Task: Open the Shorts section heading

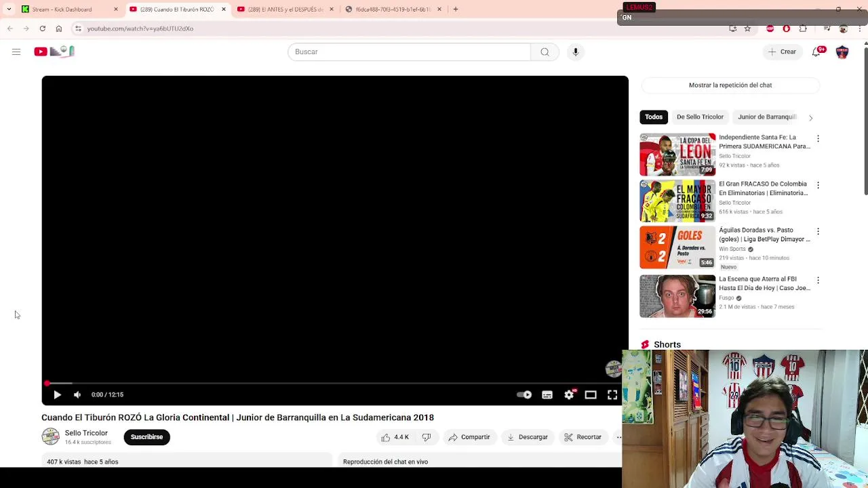Action: point(667,344)
